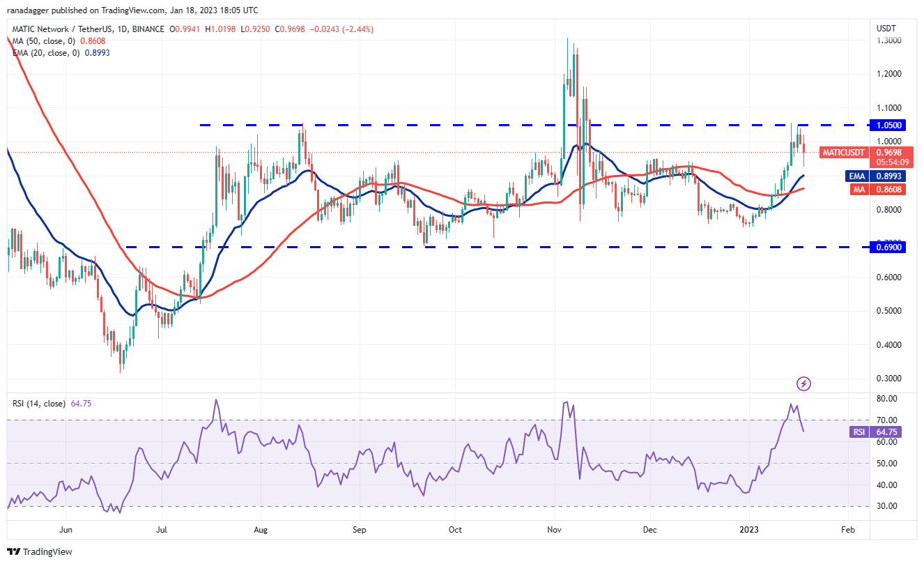This screenshot has height=564, width=924.
Task: Click the "1.0000" price axis label
Action: tap(889, 142)
